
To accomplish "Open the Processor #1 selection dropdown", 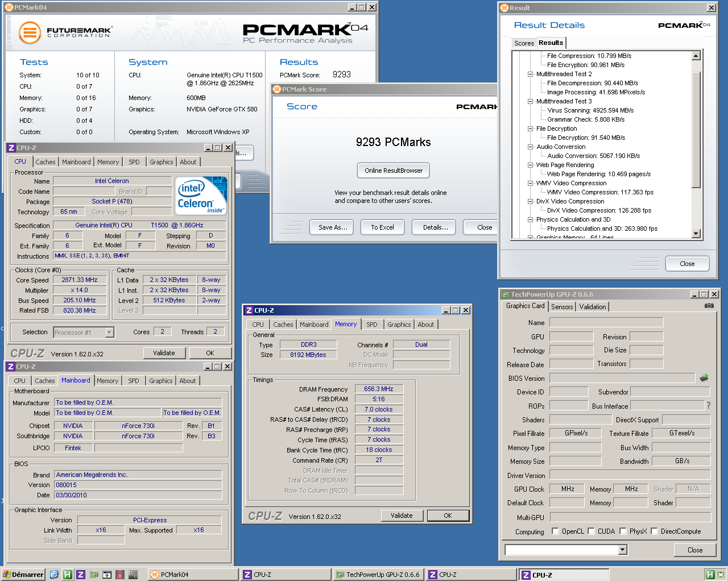I will pos(109,332).
